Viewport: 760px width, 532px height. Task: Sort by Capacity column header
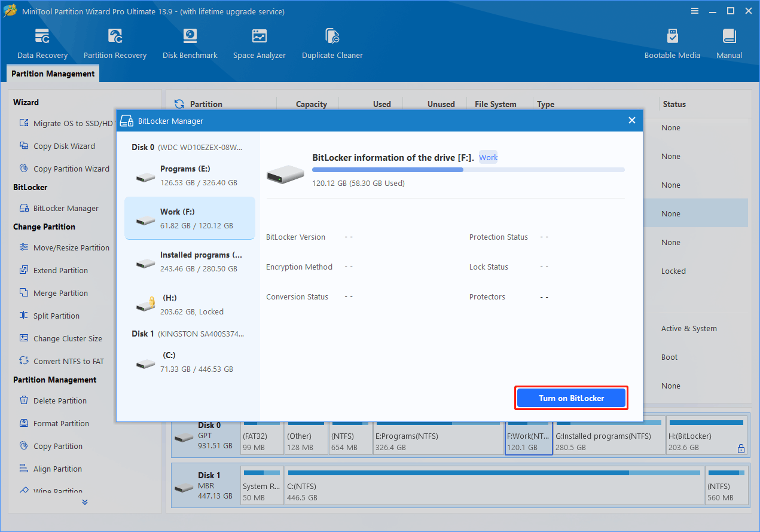[x=311, y=104]
